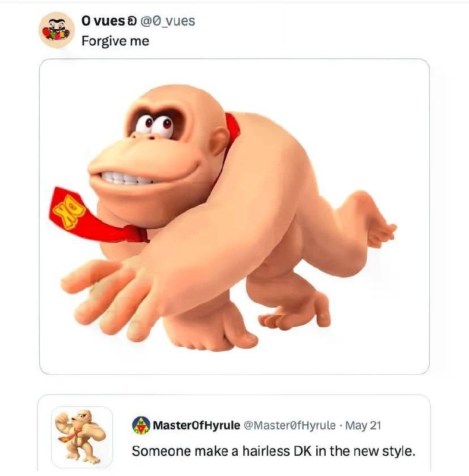
Task: Click DK's ear in the main image
Action: pos(219,140)
